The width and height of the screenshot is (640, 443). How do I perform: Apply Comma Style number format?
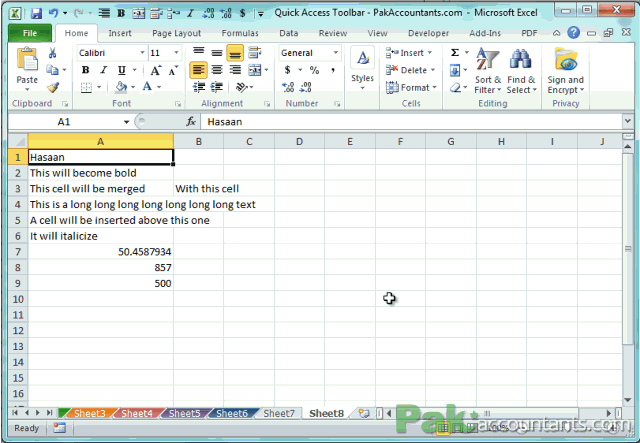tap(333, 70)
